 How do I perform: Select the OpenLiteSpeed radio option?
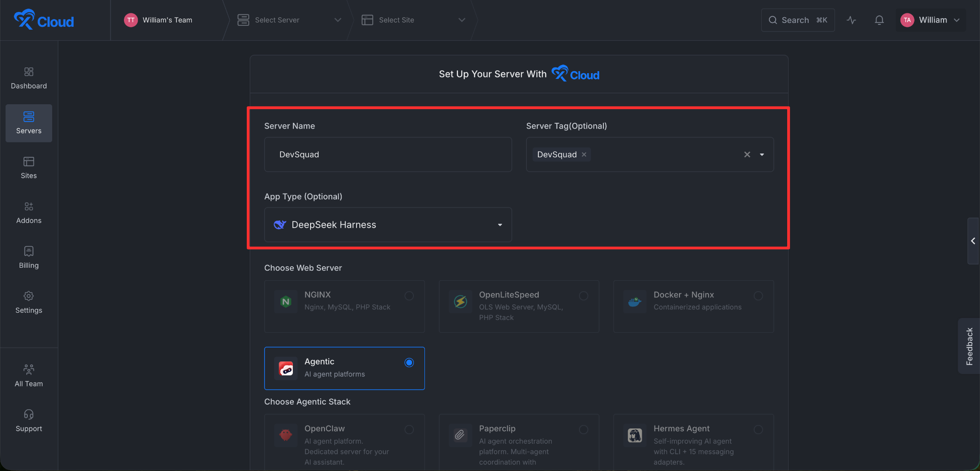(x=583, y=296)
